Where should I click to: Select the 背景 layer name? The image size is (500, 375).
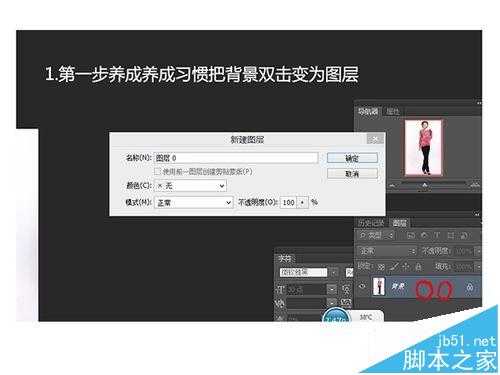pyautogui.click(x=398, y=286)
